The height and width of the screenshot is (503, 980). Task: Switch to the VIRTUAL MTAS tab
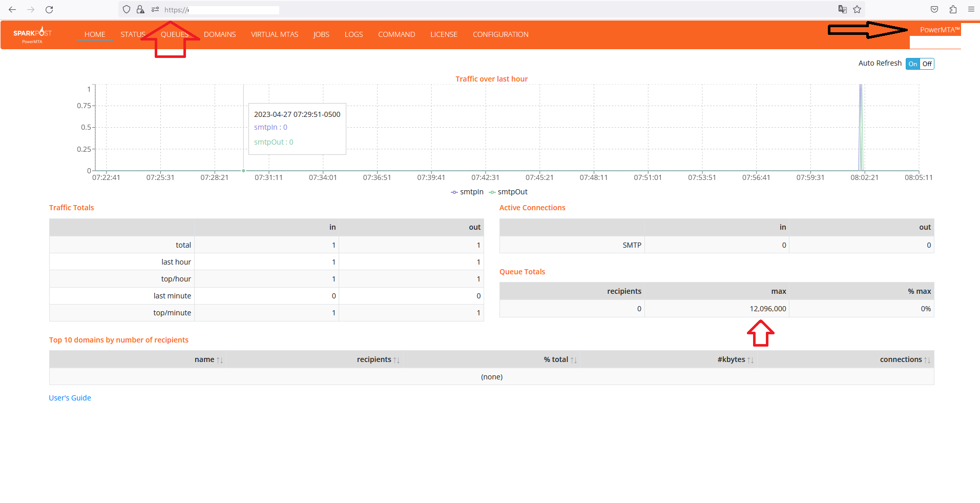point(275,34)
